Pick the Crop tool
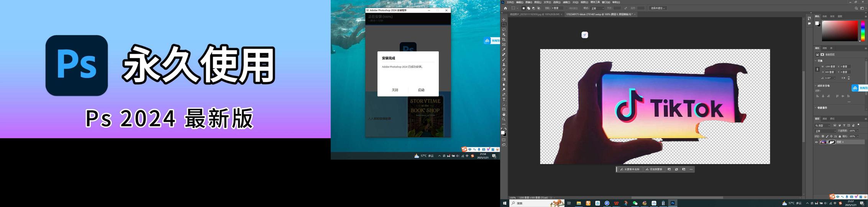Image resolution: width=868 pixels, height=207 pixels. 504,39
